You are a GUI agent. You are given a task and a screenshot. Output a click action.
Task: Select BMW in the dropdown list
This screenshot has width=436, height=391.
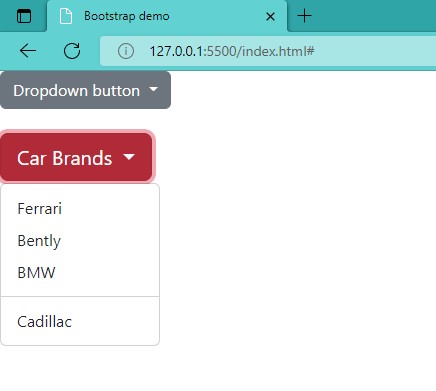click(x=80, y=273)
